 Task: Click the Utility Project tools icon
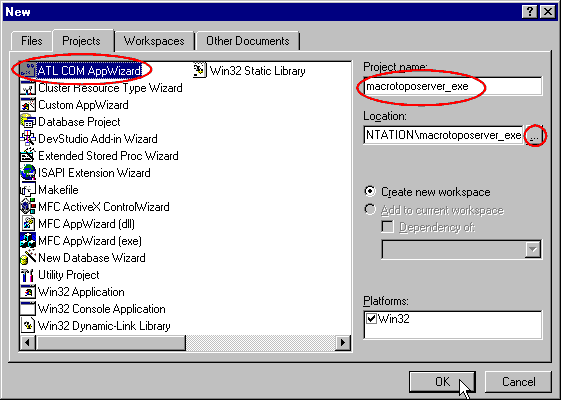[28, 274]
